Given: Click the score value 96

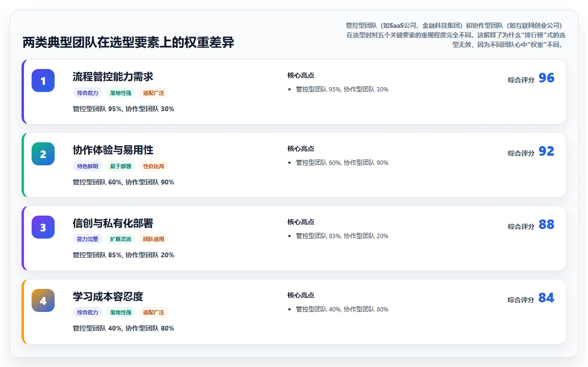Looking at the screenshot, I should point(546,78).
